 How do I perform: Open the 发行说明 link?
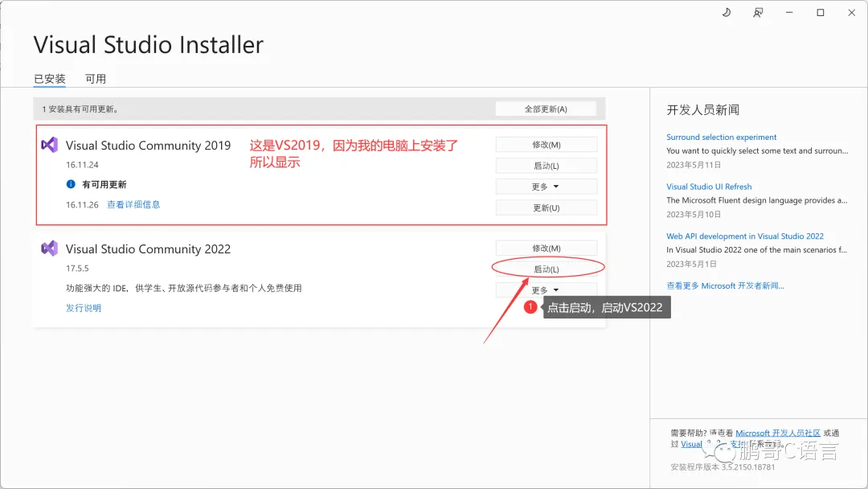[x=84, y=308]
